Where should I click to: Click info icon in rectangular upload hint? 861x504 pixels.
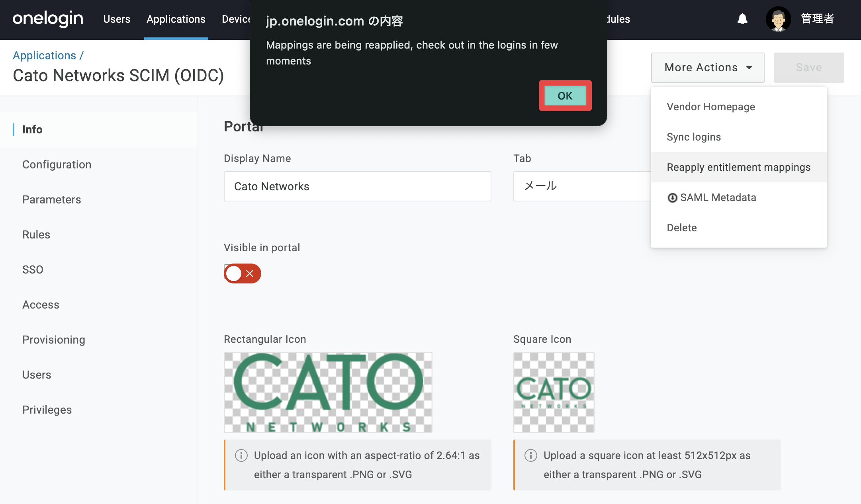click(241, 455)
